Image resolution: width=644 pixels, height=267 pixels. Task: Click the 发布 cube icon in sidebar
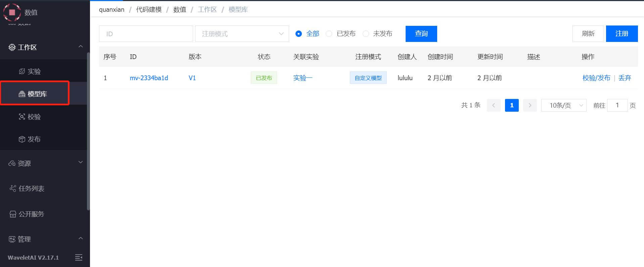22,139
